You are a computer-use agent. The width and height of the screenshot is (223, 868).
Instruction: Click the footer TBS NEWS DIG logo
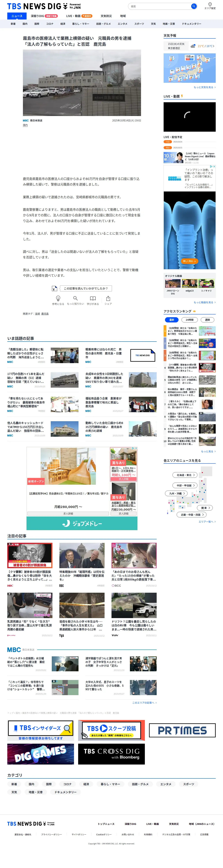click(31, 823)
